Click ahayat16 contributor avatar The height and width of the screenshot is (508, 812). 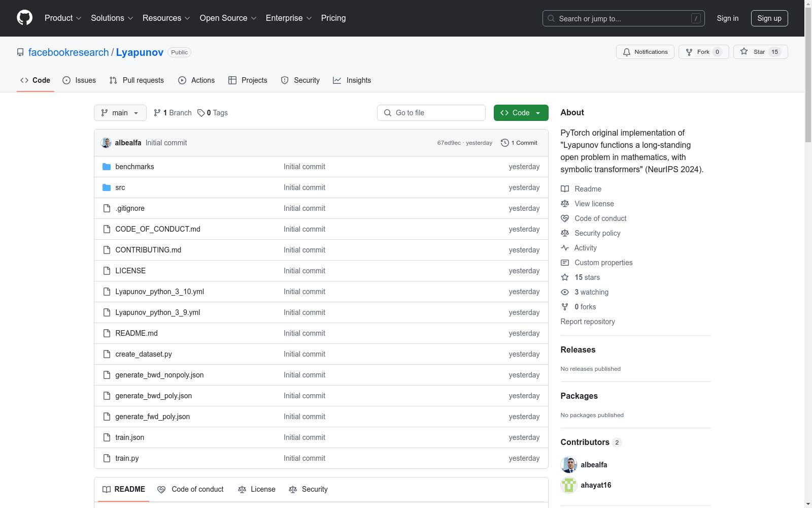pos(569,485)
